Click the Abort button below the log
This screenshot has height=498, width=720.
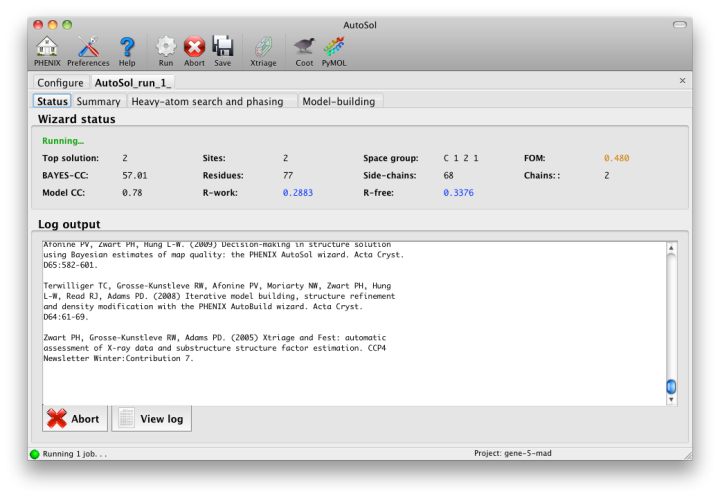click(75, 419)
